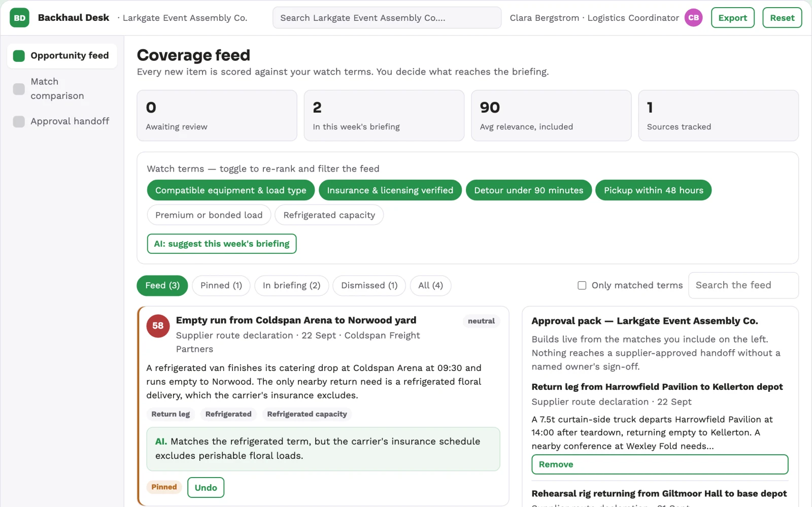Click the 58 relevance score badge

158,326
